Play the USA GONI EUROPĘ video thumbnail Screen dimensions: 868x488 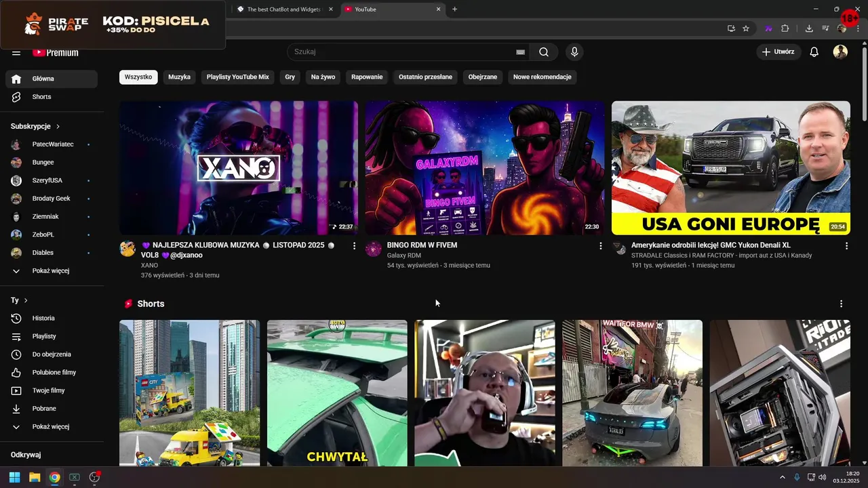point(731,168)
